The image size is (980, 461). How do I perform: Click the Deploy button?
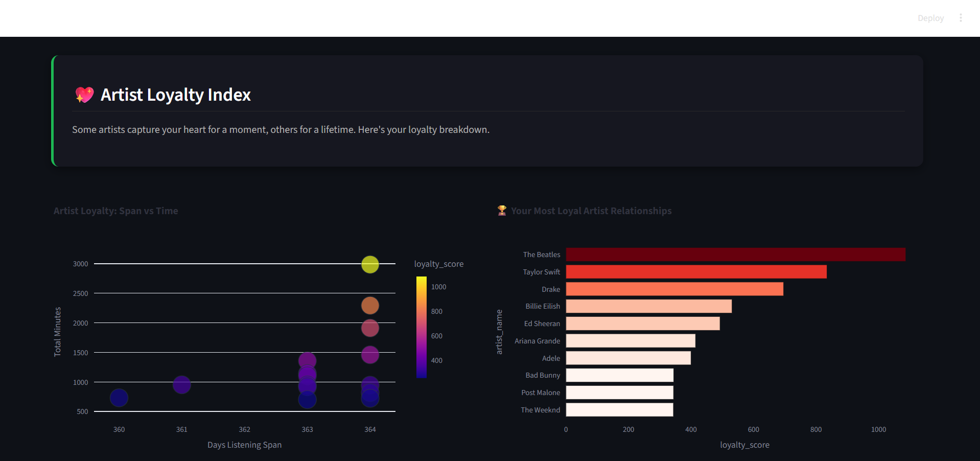coord(930,18)
